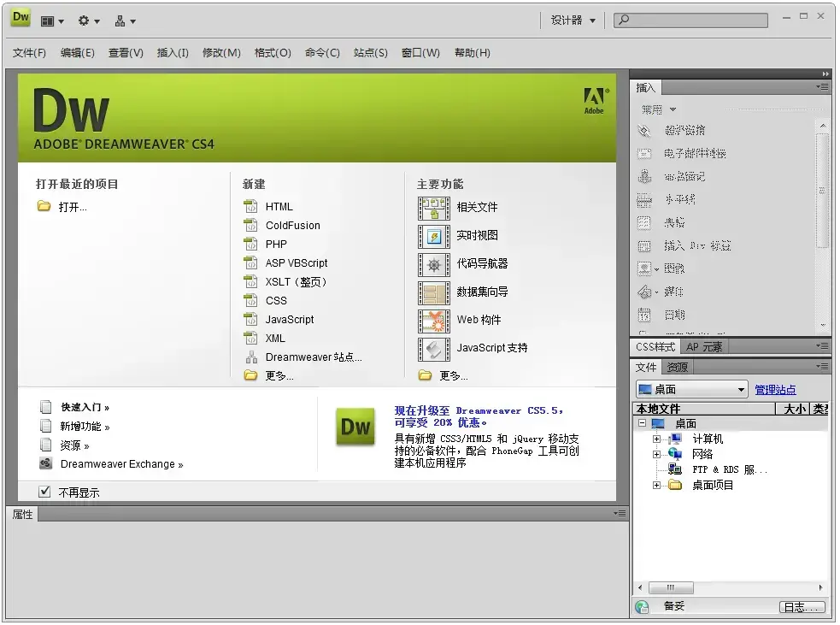Viewport: 840px width, 625px height.
Task: Click the 管理站点 link
Action: click(x=775, y=390)
